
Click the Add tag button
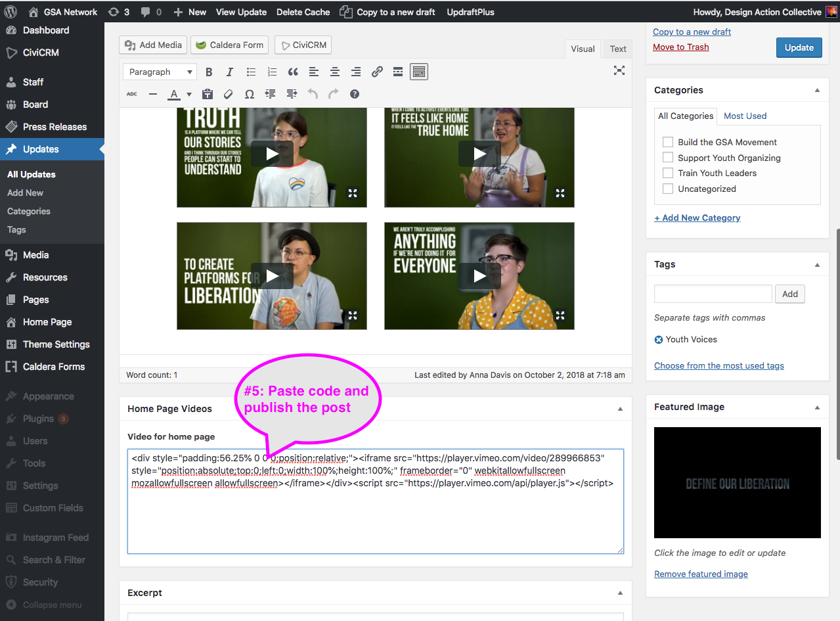pos(790,294)
